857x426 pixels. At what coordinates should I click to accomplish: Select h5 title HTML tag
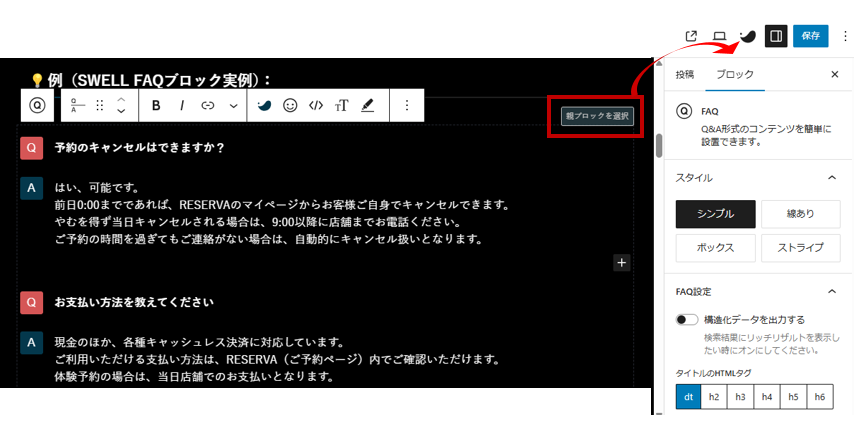[794, 397]
